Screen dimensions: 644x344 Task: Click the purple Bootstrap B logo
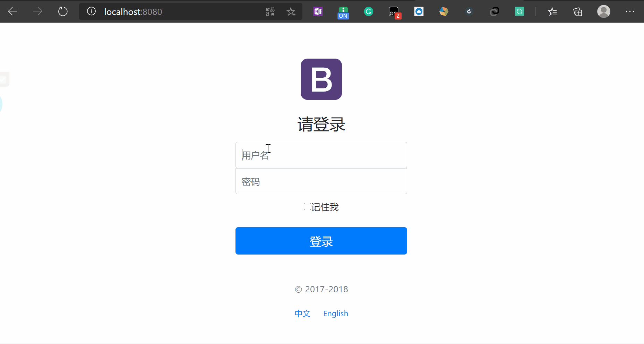321,79
